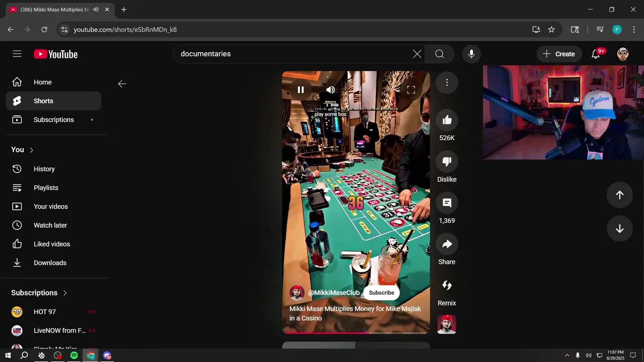Clear the search box with the X
The width and height of the screenshot is (644, 362).
417,54
